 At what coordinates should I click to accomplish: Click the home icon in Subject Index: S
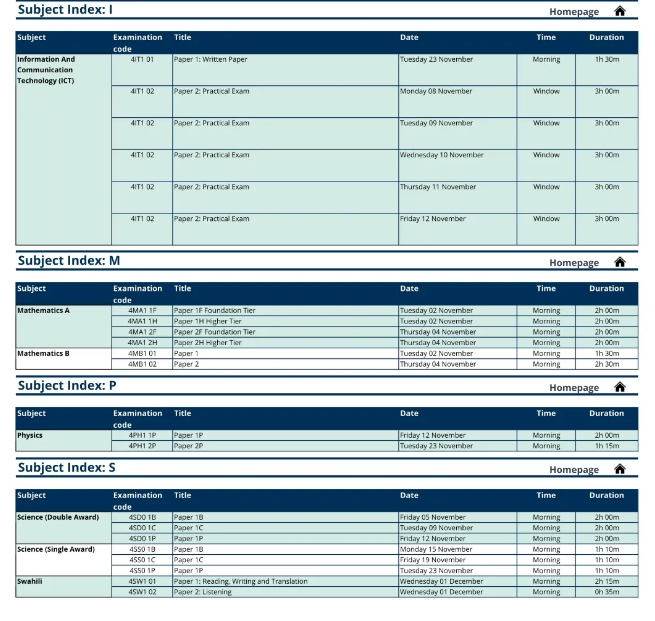click(x=620, y=469)
